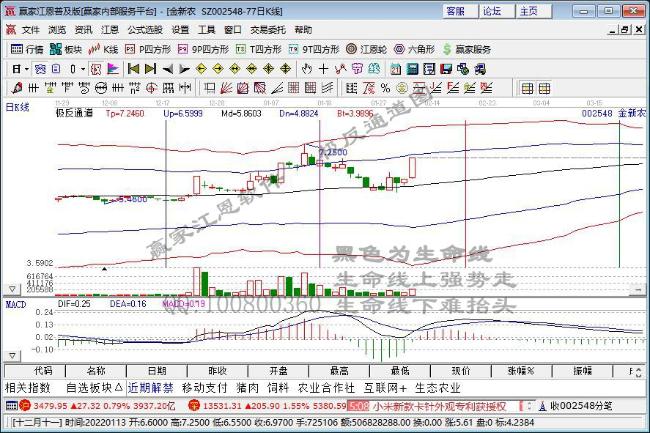Click the percent sign % tool icon

coord(385,88)
